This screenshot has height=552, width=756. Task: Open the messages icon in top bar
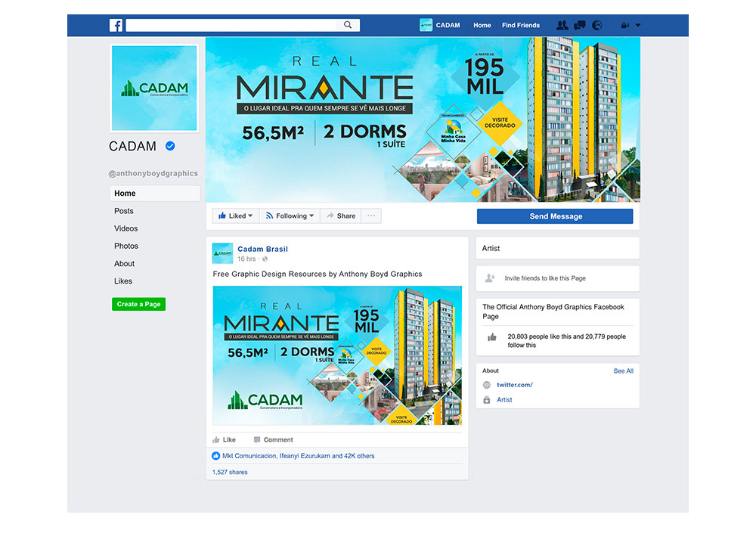click(x=580, y=25)
